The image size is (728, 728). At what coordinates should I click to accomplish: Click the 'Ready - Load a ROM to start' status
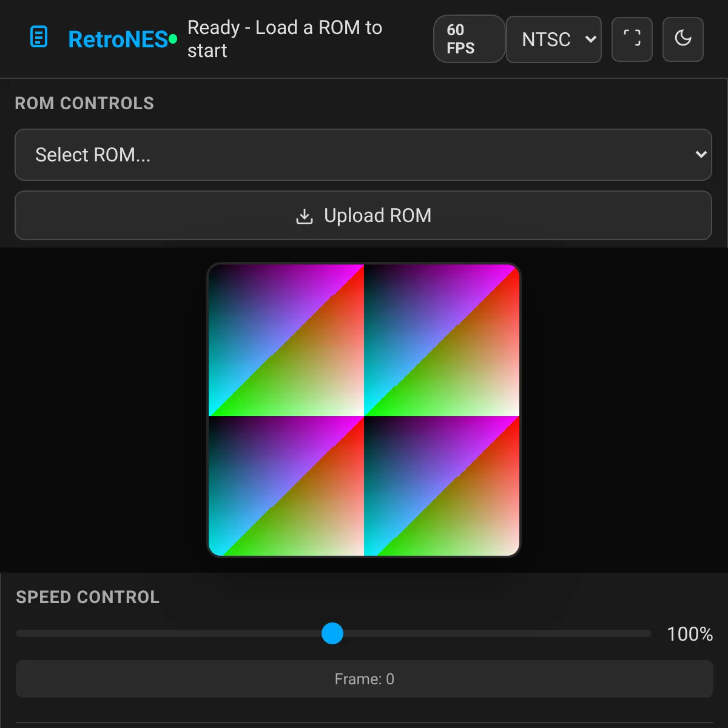point(285,39)
